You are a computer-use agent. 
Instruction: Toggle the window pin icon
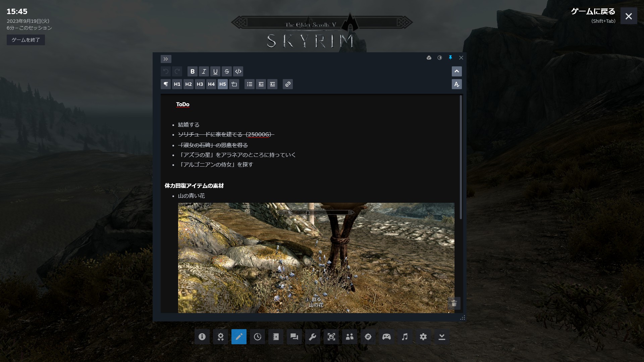pos(450,58)
